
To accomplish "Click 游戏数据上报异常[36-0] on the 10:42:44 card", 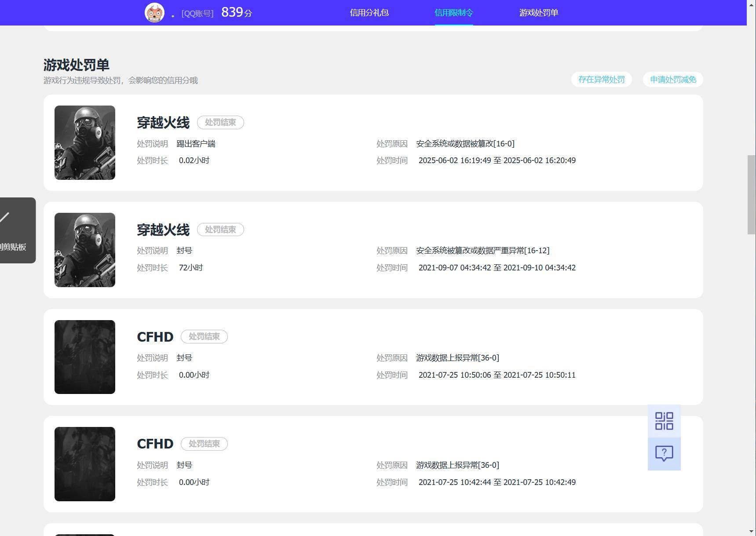I will [x=458, y=465].
